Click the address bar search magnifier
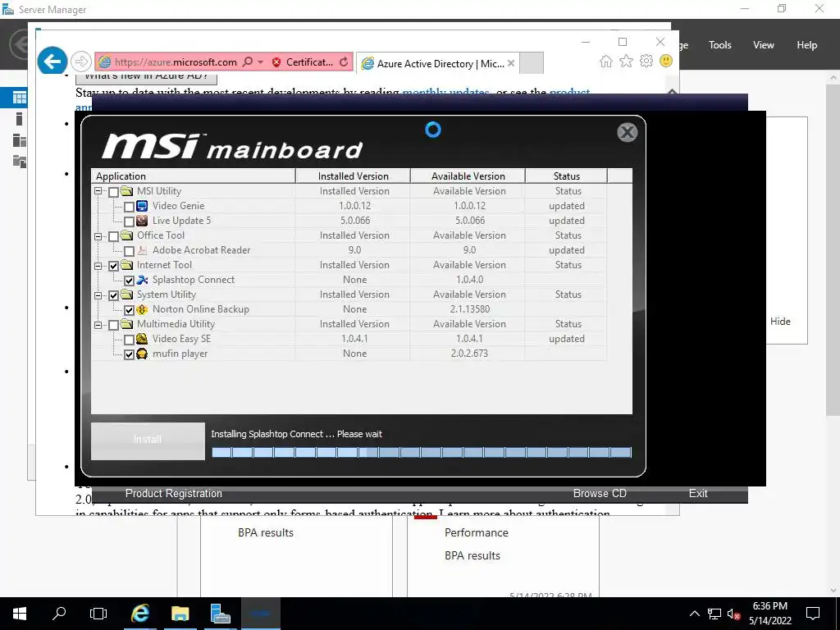This screenshot has width=840, height=630. click(248, 62)
